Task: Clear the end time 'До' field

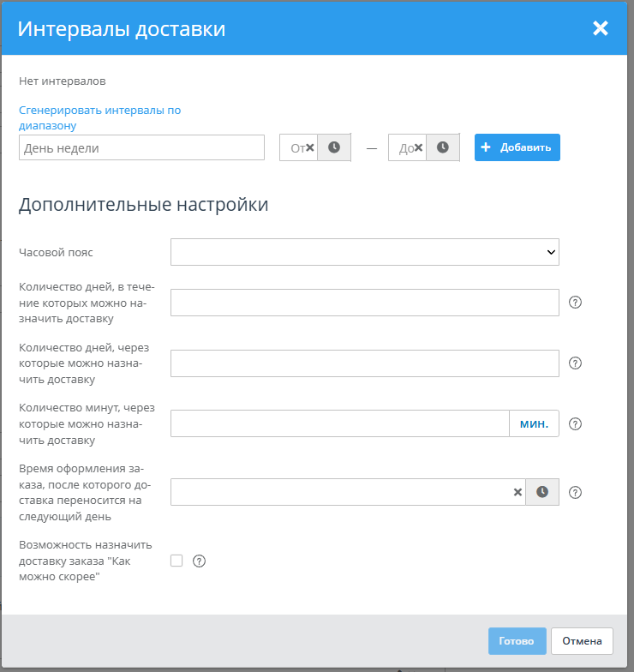Action: click(418, 147)
